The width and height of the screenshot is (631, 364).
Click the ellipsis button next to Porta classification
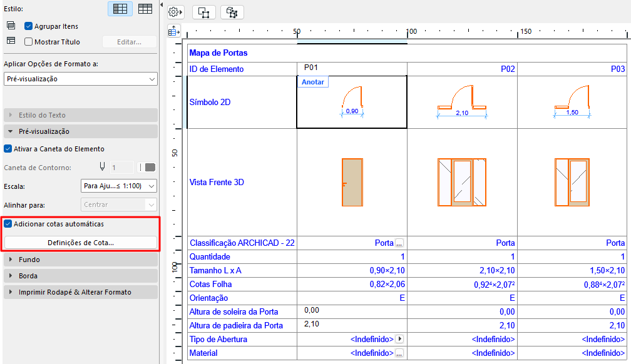point(399,243)
